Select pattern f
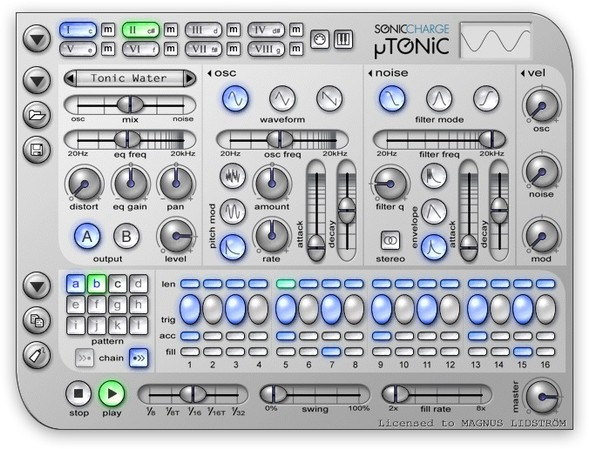Screen dimensions: 589x449 (x=97, y=305)
